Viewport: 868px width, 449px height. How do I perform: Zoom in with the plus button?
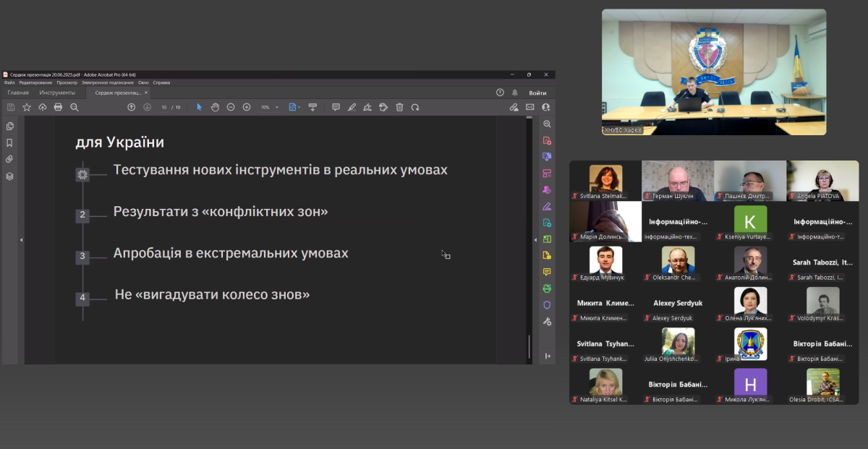[247, 107]
